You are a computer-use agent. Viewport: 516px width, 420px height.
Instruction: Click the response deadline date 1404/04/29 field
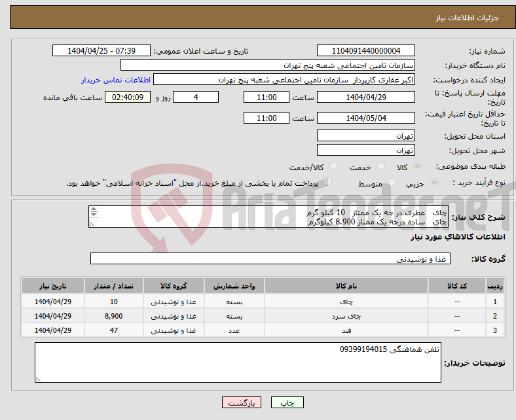pos(365,97)
